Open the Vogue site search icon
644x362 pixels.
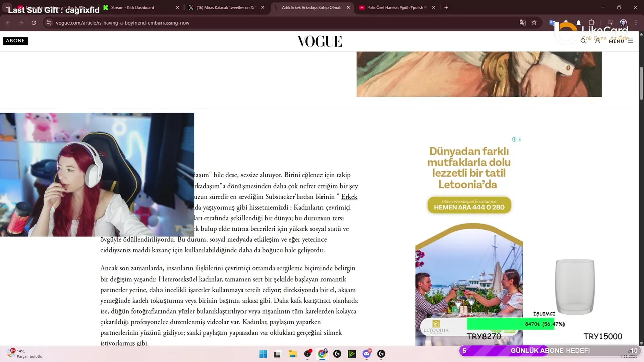pyautogui.click(x=583, y=41)
